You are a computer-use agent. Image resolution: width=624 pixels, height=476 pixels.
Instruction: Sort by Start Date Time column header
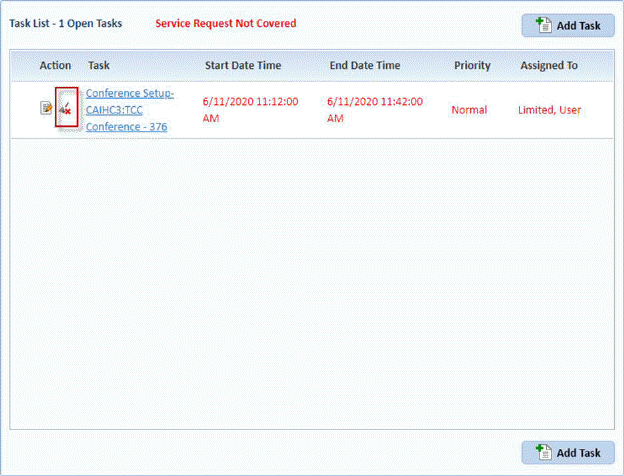click(x=243, y=66)
